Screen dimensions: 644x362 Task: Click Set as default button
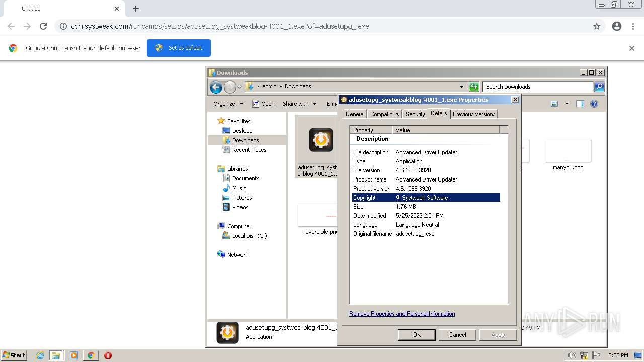click(179, 48)
